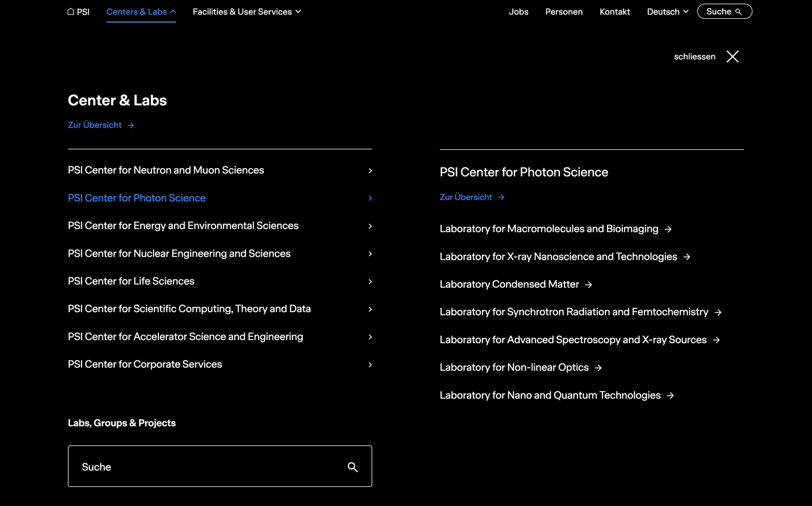
Task: Open Laboratory for Advanced Spectroscopy and X-ray Sources
Action: 573,339
